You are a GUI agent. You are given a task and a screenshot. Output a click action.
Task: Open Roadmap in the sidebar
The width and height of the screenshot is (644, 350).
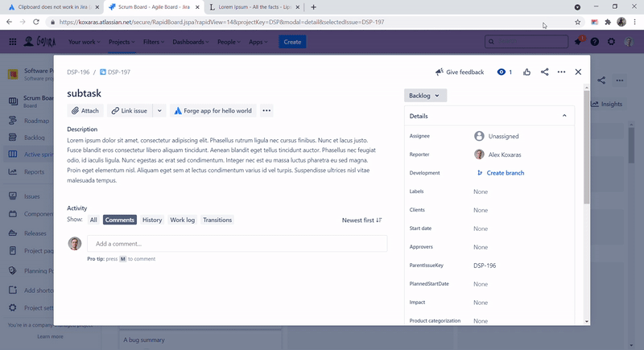(x=36, y=121)
